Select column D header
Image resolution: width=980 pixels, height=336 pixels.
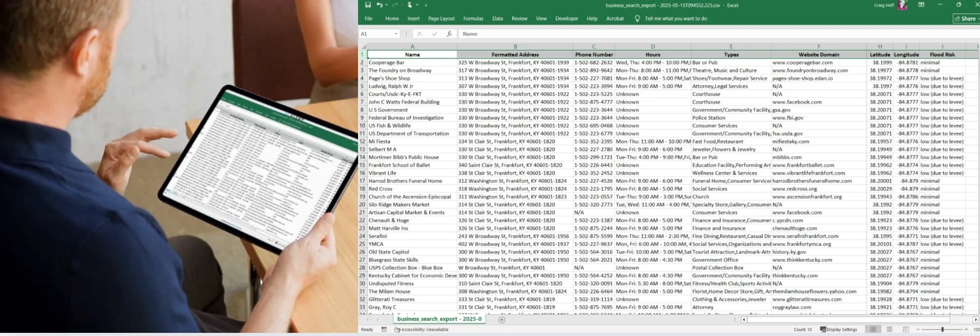(x=652, y=46)
